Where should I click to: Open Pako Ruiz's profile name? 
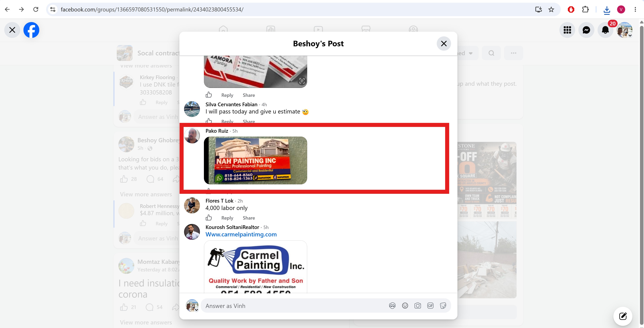click(x=217, y=131)
